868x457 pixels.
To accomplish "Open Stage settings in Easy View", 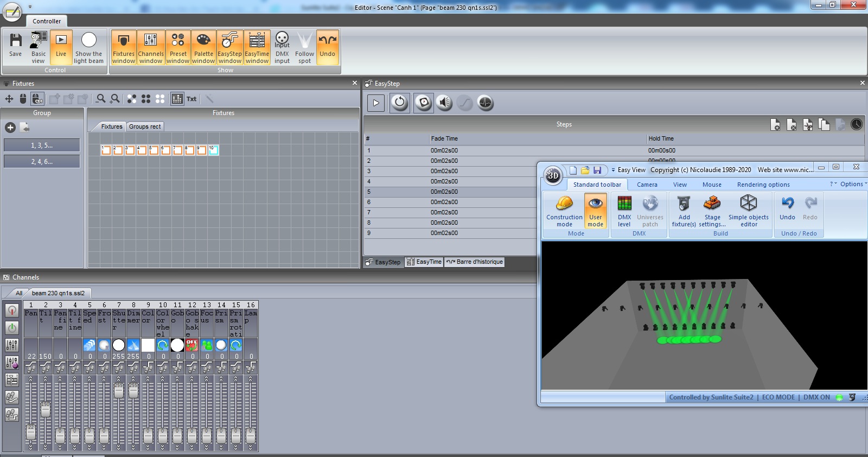I will [712, 211].
